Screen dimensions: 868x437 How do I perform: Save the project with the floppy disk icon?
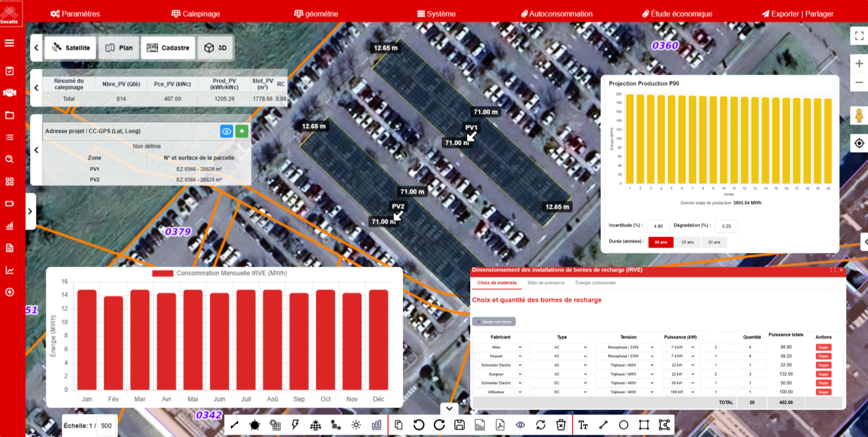click(460, 425)
